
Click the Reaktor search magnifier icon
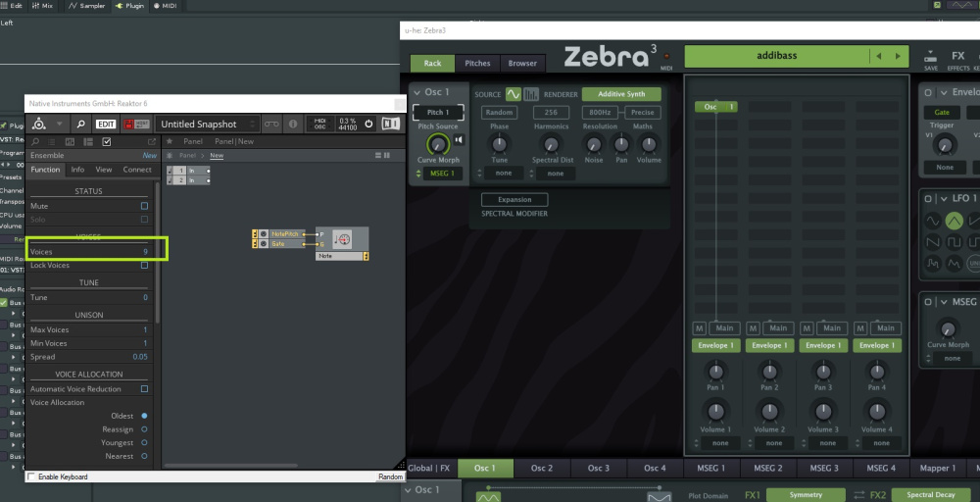click(x=80, y=124)
